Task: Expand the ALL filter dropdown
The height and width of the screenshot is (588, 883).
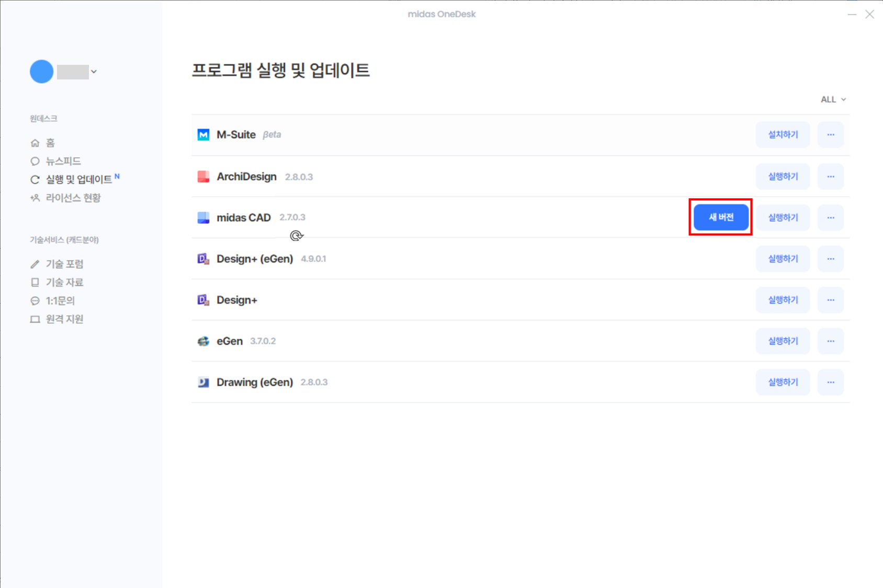Action: [x=833, y=99]
